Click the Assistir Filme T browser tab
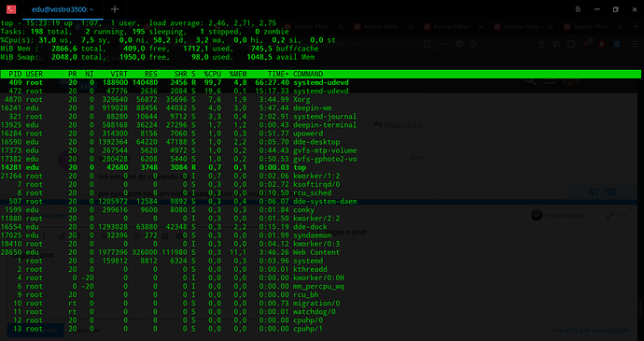The height and width of the screenshot is (341, 644). [383, 27]
